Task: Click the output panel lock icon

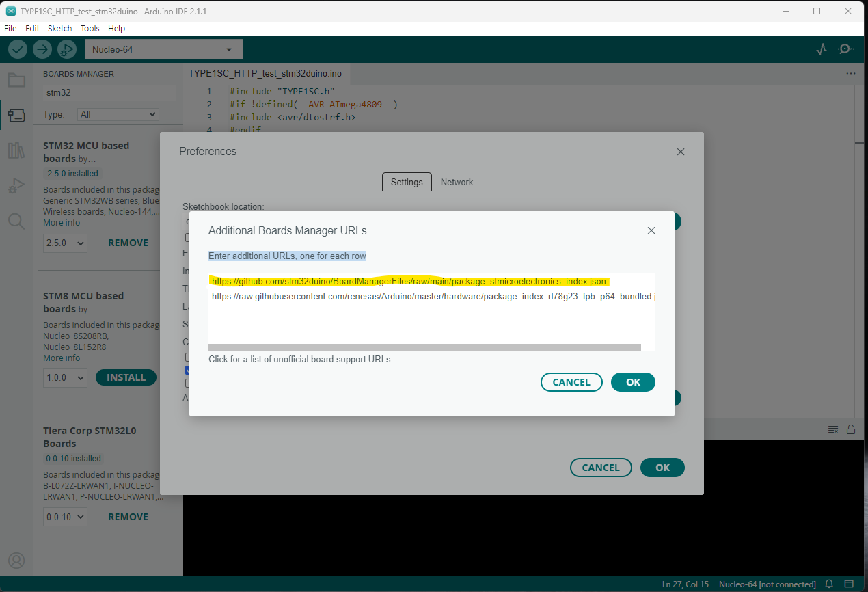Action: coord(851,429)
